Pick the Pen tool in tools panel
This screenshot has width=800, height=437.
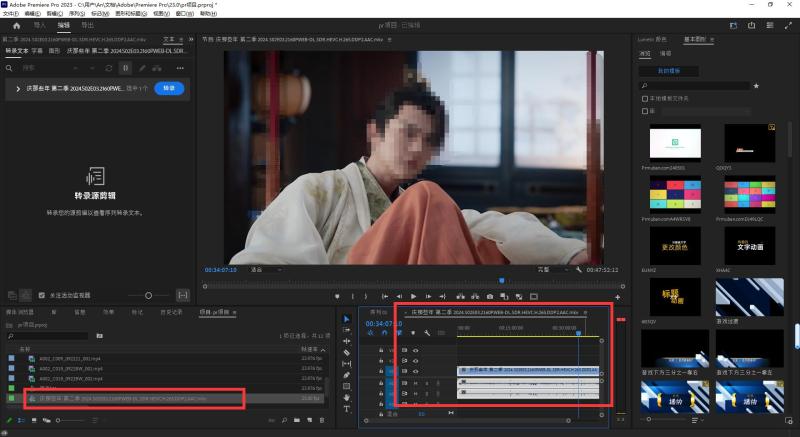[347, 375]
